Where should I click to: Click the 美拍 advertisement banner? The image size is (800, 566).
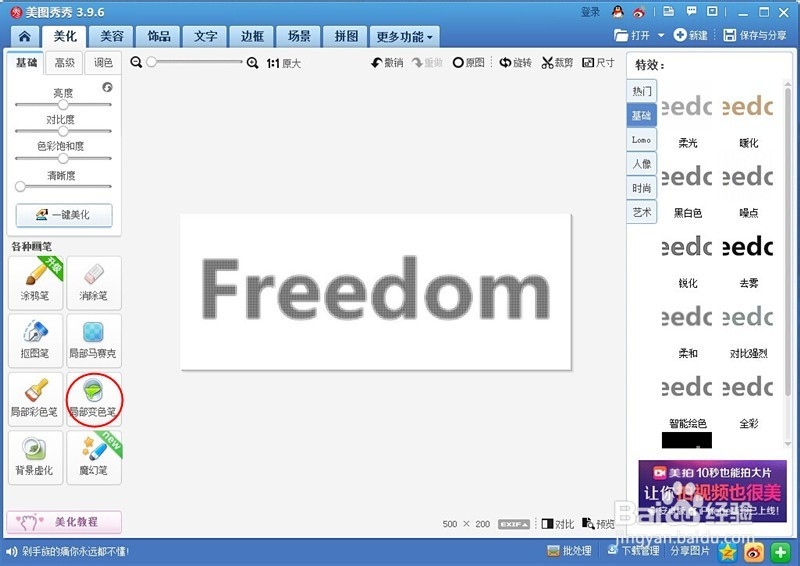(x=712, y=491)
